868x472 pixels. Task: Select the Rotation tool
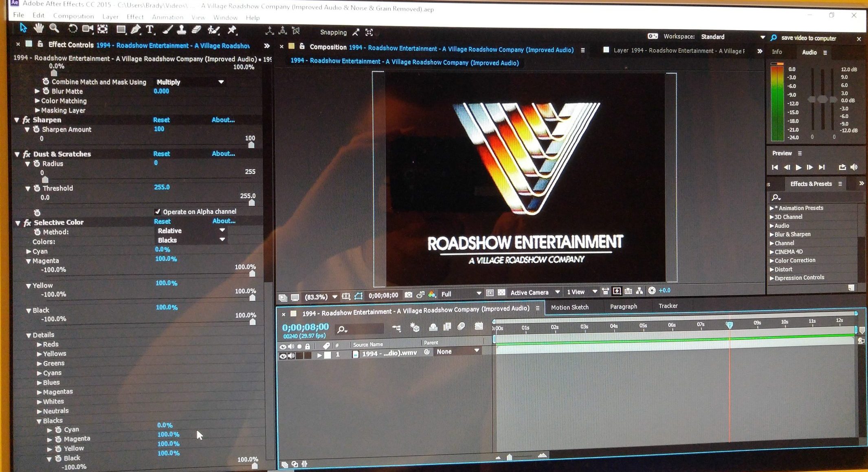[x=73, y=29]
